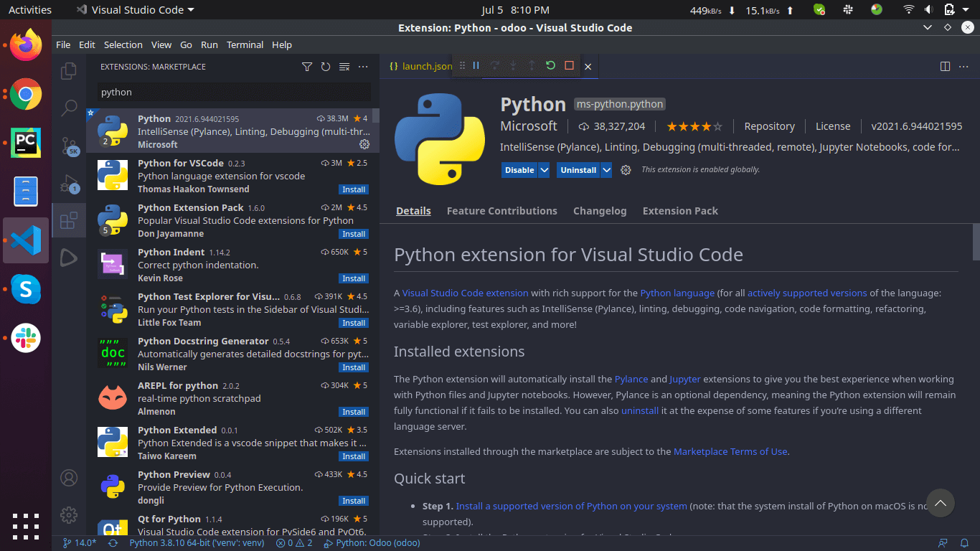
Task: Refresh the extensions list
Action: [326, 67]
